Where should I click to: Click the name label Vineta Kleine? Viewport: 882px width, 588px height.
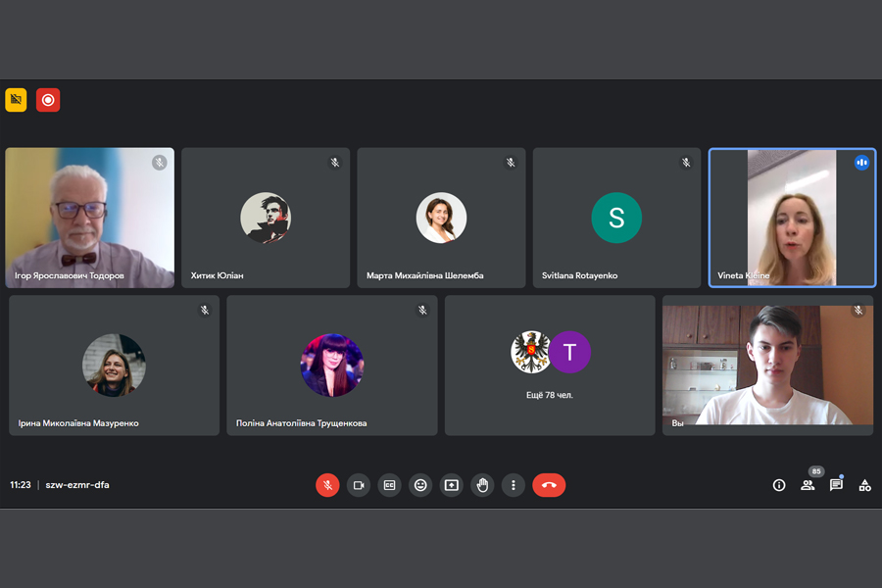tap(743, 275)
